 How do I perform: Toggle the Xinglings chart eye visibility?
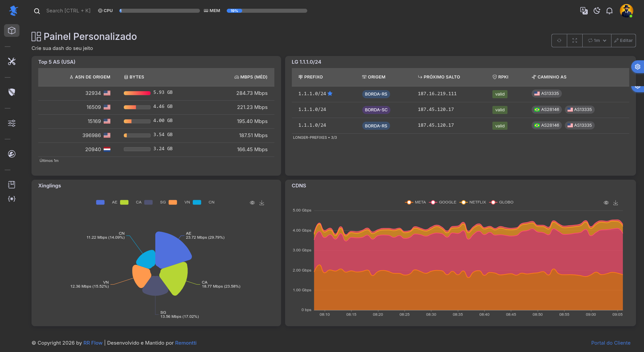tap(252, 203)
